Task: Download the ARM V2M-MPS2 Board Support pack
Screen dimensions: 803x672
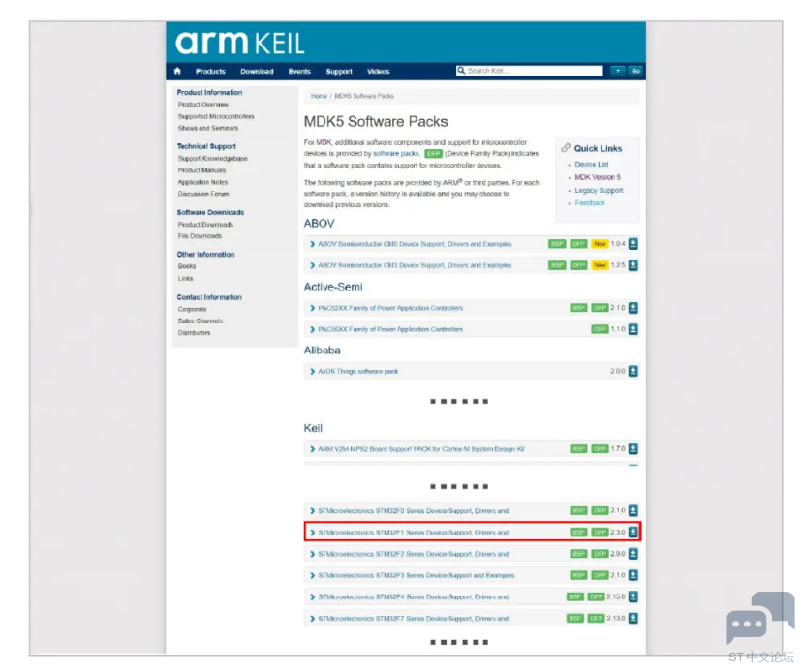Action: pos(633,449)
